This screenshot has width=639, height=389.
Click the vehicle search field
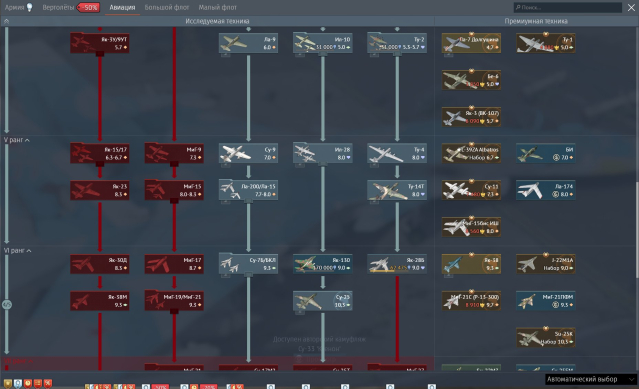tap(568, 7)
